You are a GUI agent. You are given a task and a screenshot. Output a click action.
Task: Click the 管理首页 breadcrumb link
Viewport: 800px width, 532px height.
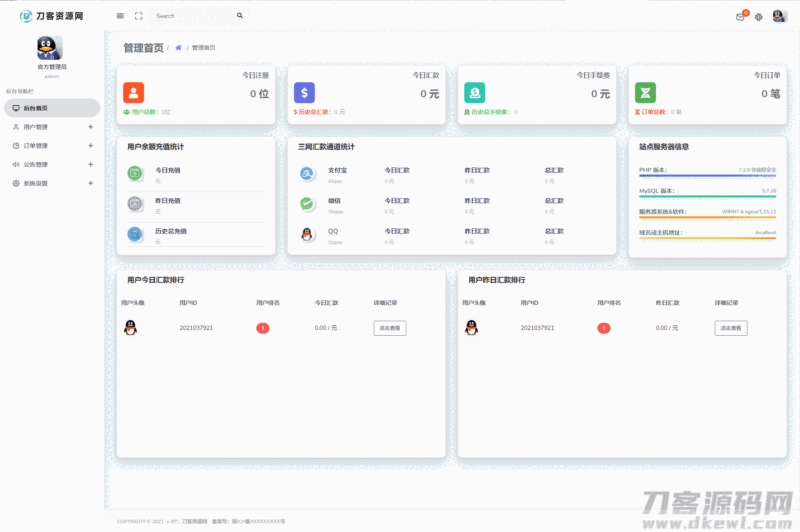[x=204, y=48]
